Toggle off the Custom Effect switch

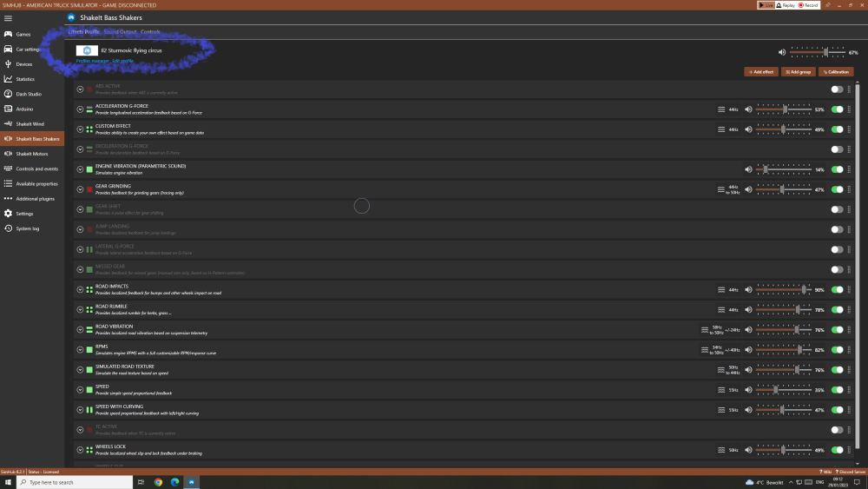[x=837, y=129]
